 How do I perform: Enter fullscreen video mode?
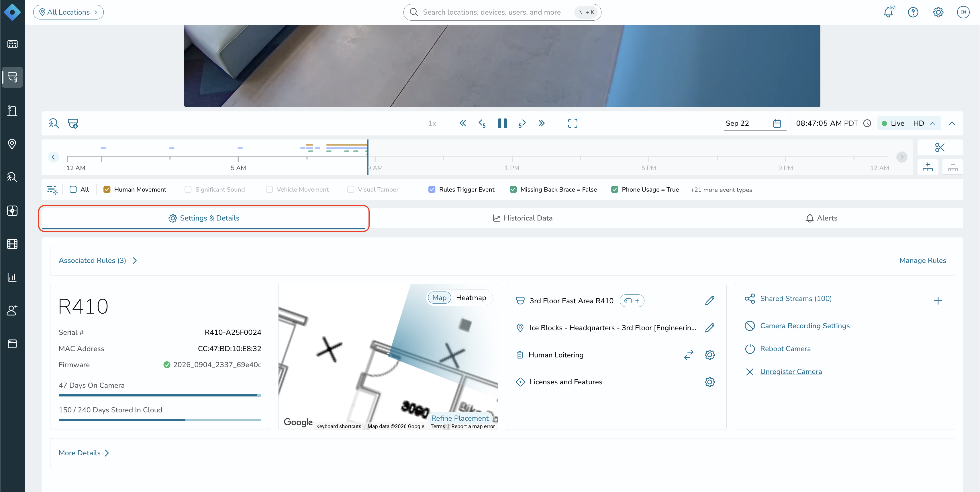pos(572,123)
